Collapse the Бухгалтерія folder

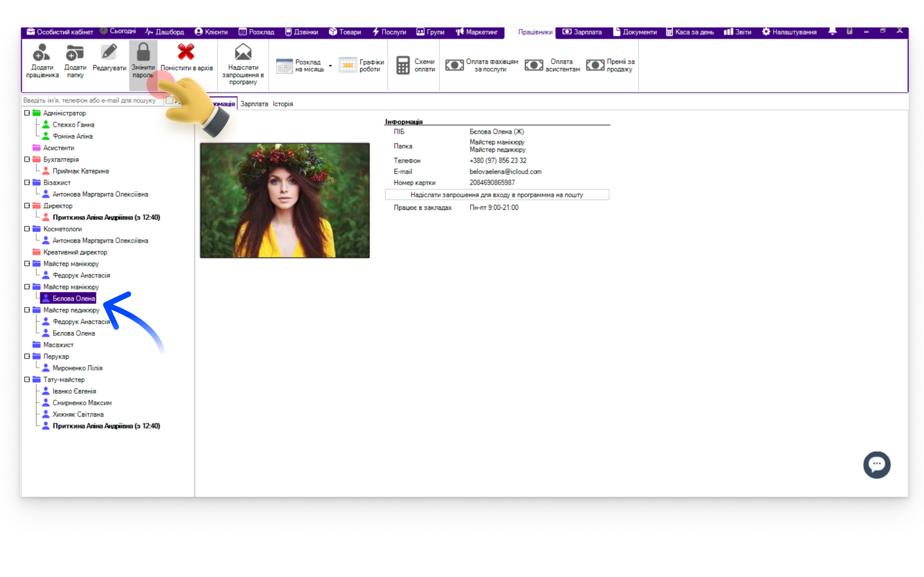point(27,159)
